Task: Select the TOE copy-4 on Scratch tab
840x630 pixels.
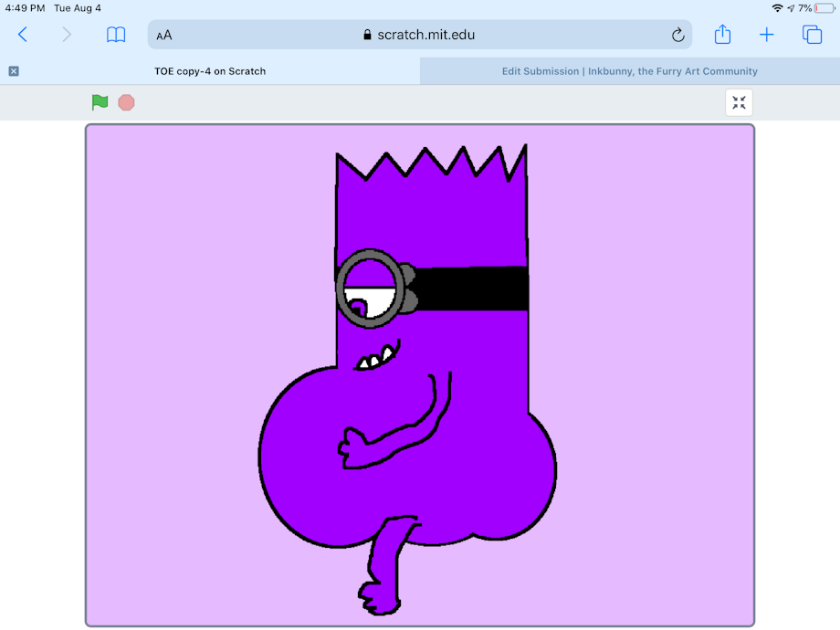Action: [210, 71]
